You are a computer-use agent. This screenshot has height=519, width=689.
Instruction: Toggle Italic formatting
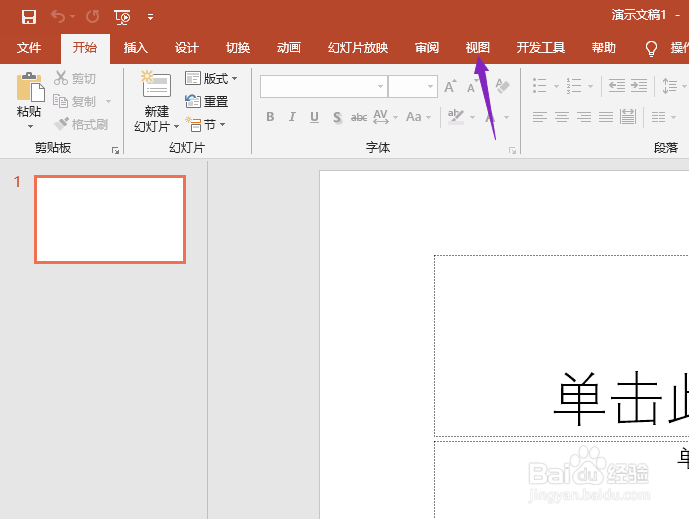click(292, 117)
